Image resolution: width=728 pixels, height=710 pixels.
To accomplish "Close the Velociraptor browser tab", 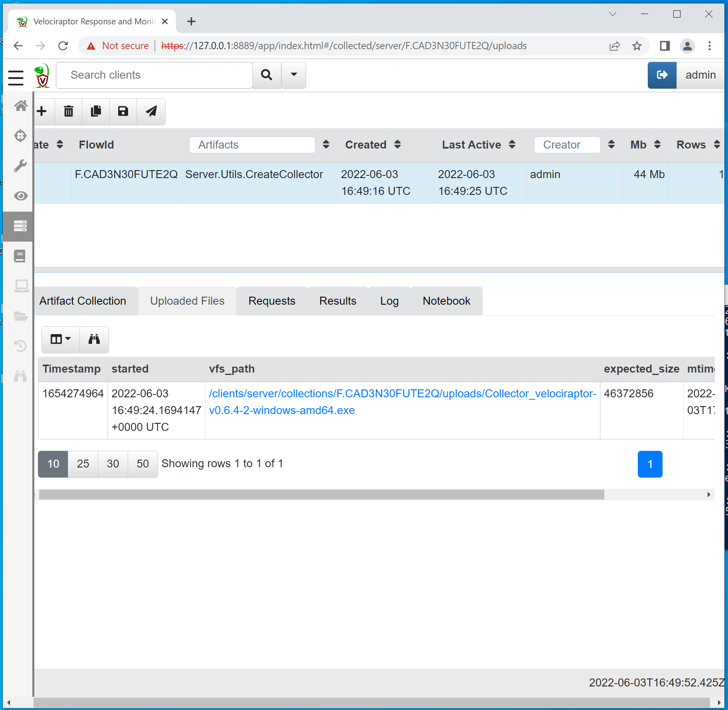I will pos(165,22).
